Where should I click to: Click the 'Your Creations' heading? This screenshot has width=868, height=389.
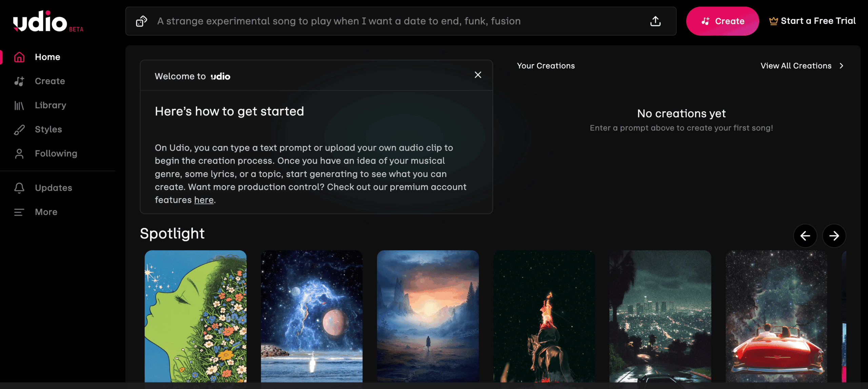(x=546, y=66)
